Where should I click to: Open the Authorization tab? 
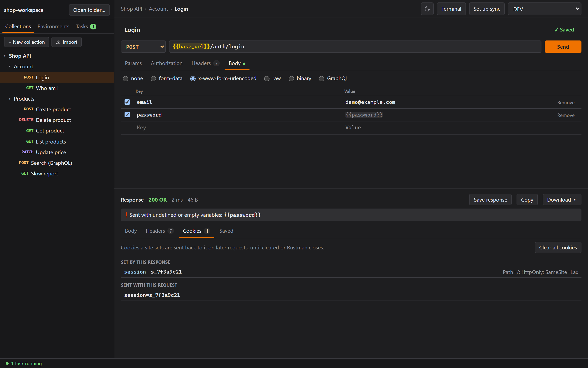[166, 63]
